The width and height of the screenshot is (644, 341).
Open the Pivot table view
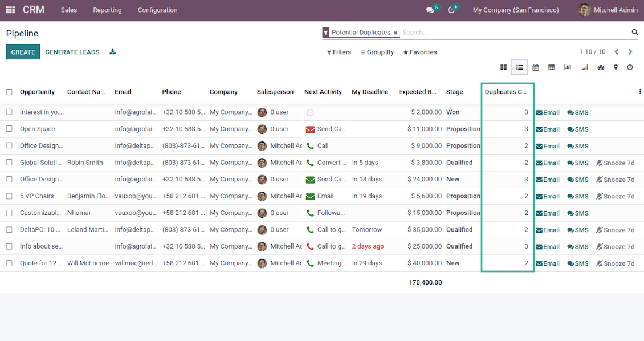click(x=551, y=67)
